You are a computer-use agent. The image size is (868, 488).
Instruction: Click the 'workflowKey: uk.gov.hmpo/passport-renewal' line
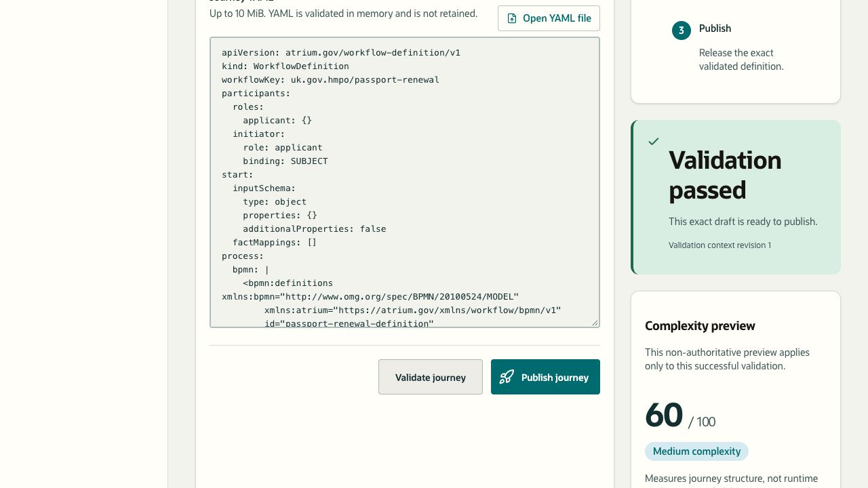point(330,79)
